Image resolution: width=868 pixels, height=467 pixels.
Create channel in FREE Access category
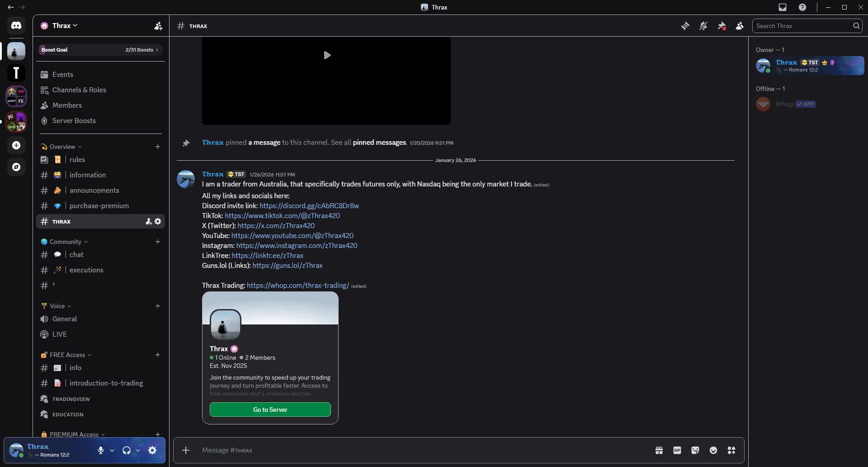(158, 355)
